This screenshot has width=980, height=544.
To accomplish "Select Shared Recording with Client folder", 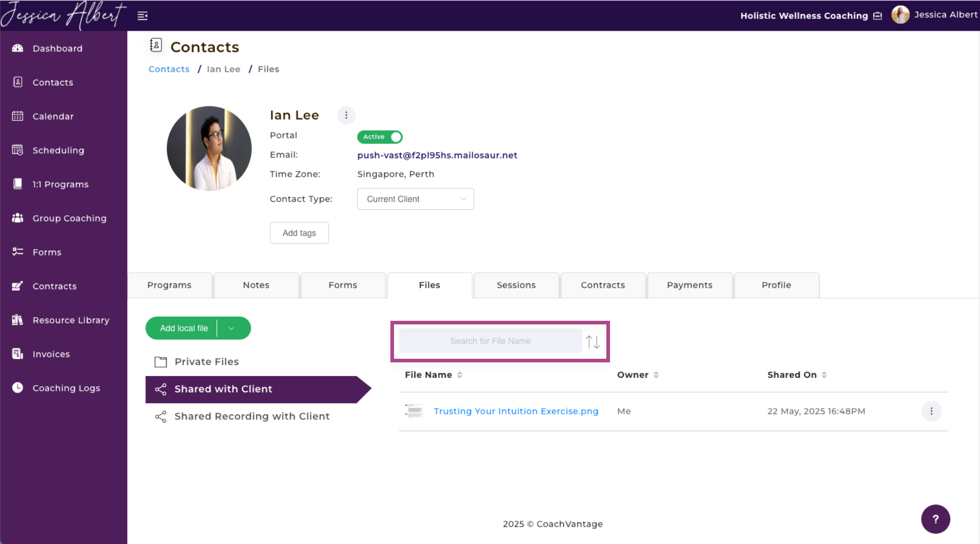I will coord(243,417).
